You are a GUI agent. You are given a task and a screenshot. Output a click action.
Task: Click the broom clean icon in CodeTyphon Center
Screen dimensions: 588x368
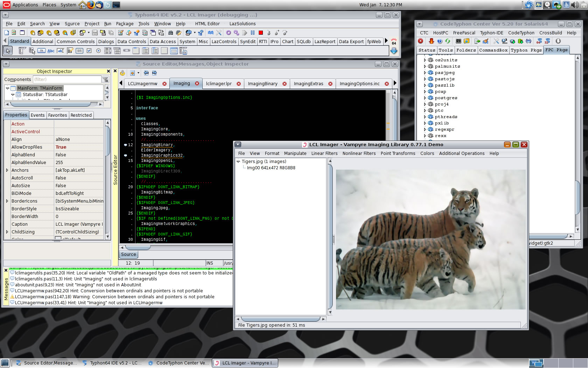485,41
